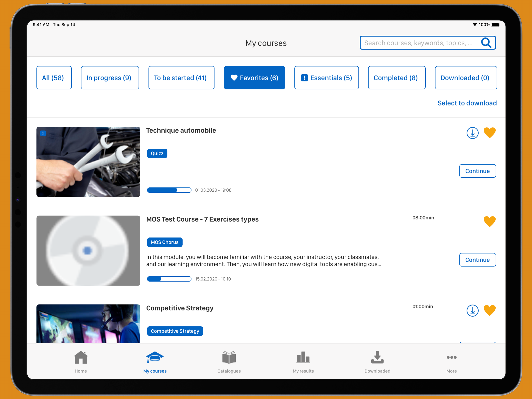Click the Select to download link

point(467,103)
